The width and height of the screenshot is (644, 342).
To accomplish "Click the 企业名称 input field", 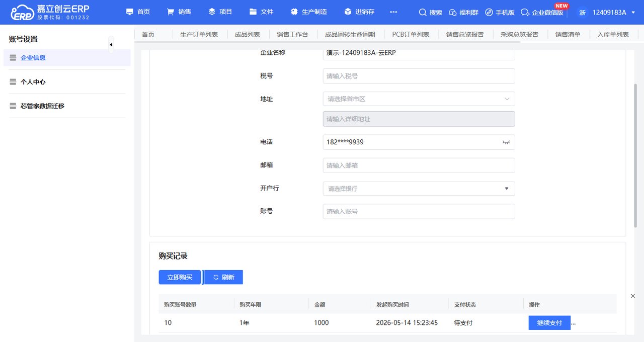I will click(x=419, y=53).
